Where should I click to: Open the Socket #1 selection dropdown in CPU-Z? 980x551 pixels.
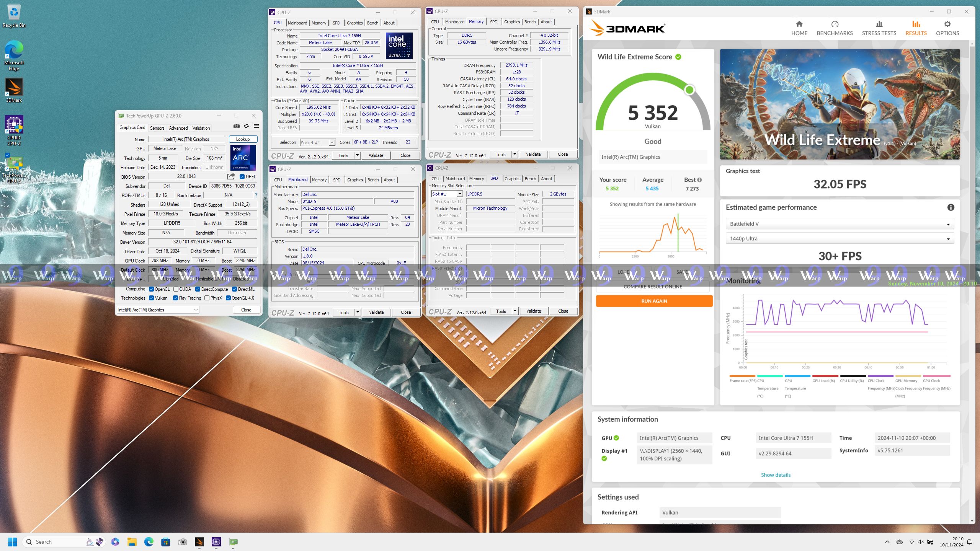317,143
